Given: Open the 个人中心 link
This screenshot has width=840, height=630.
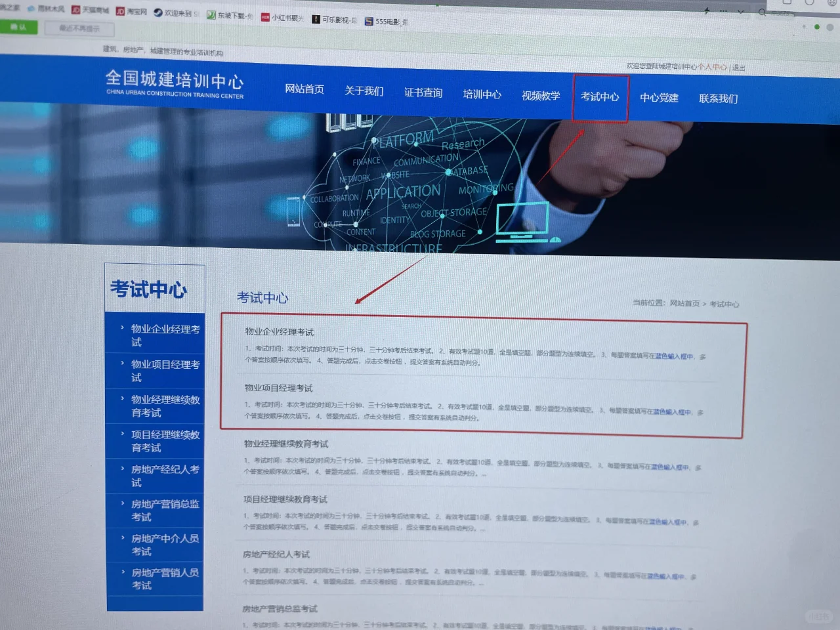Looking at the screenshot, I should click(712, 67).
